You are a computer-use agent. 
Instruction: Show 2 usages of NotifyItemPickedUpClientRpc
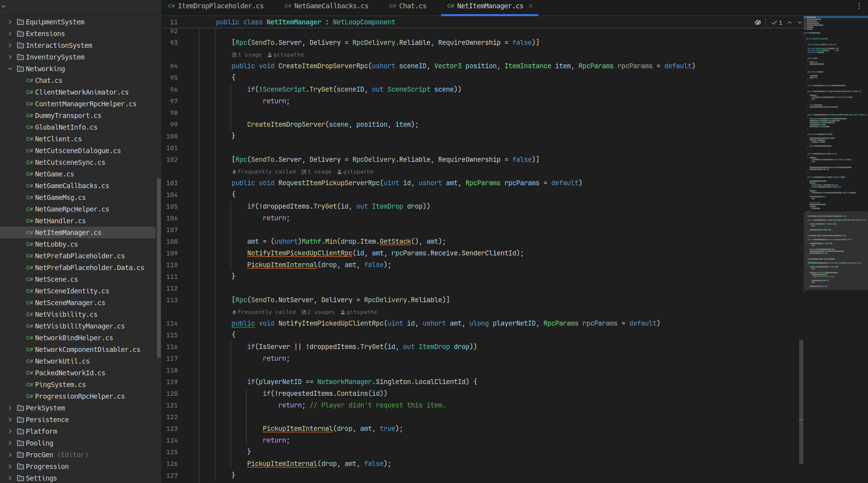[x=318, y=312]
